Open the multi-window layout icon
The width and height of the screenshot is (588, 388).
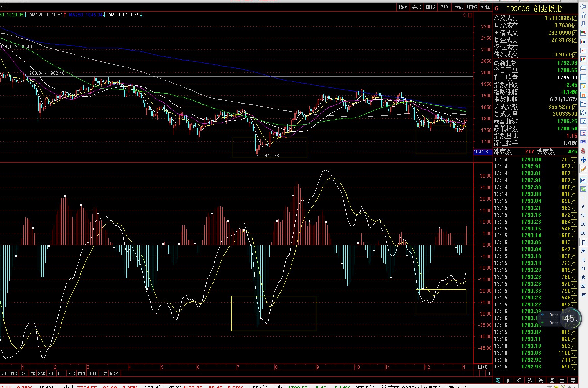583,68
